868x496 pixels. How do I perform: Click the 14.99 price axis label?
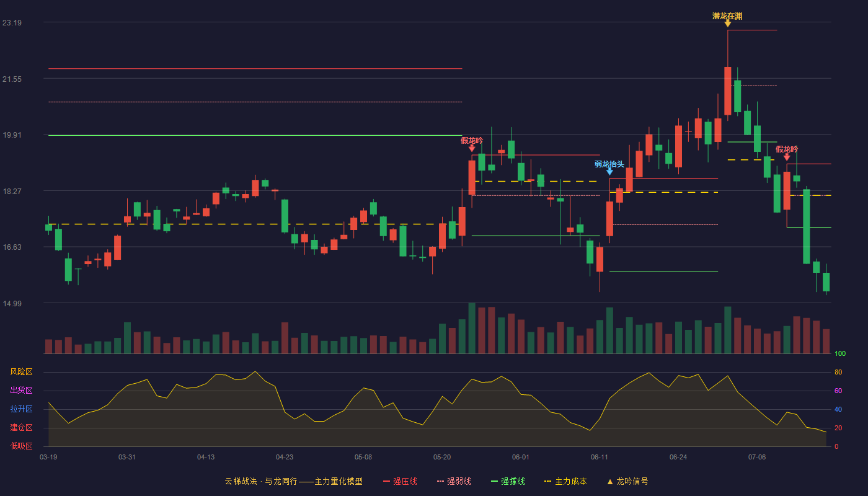[12, 304]
